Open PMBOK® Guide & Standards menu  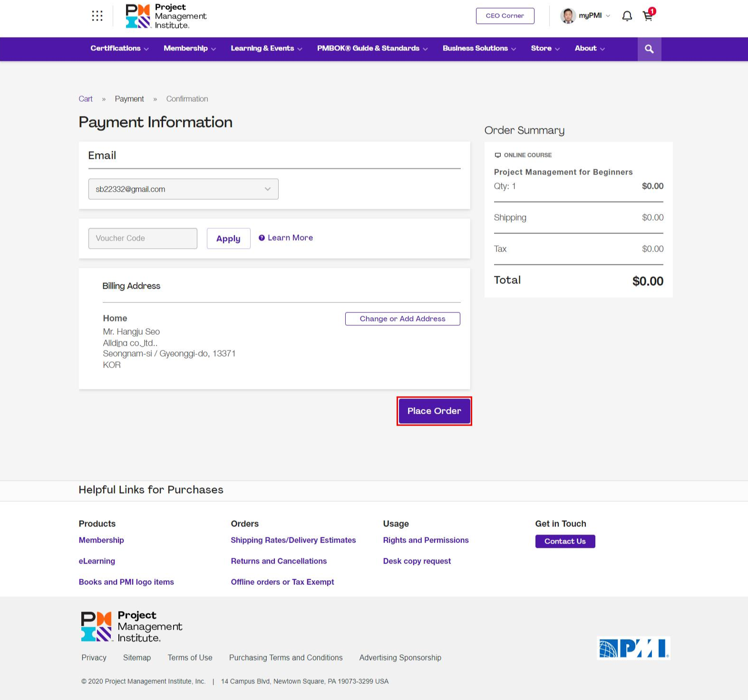372,49
